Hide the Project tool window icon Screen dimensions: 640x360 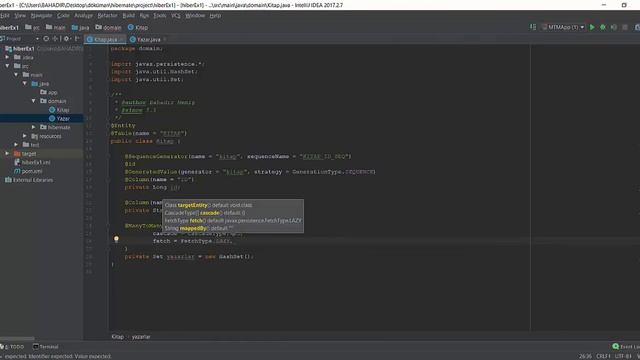point(77,39)
